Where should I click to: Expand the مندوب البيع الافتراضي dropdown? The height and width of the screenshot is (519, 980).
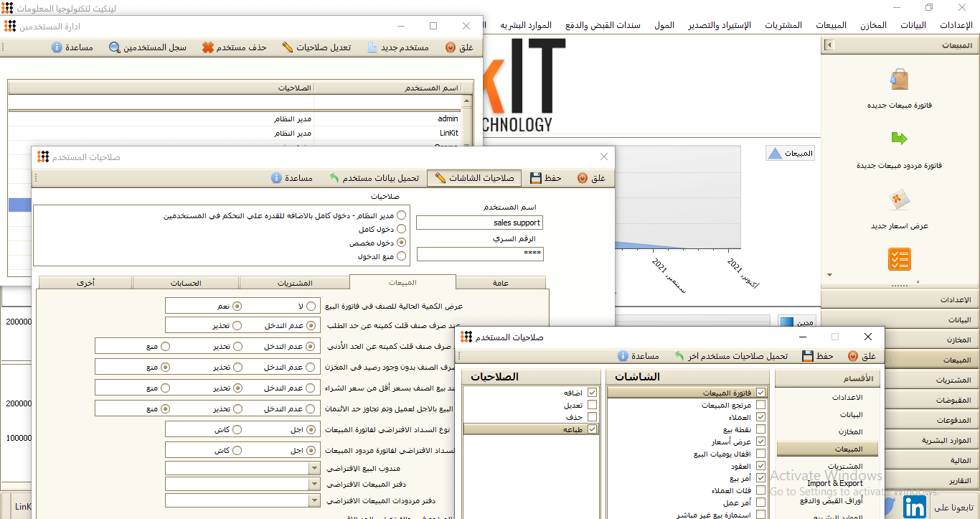coord(314,468)
